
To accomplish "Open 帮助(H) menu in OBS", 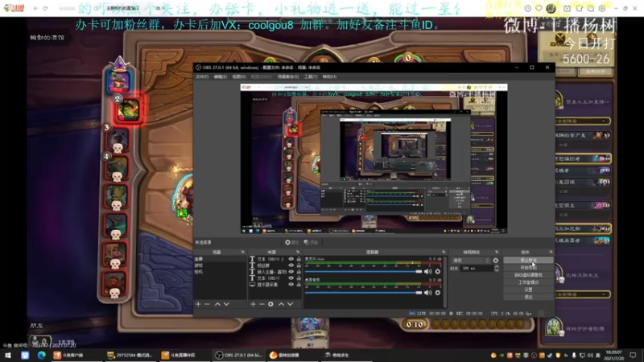I will [x=329, y=76].
